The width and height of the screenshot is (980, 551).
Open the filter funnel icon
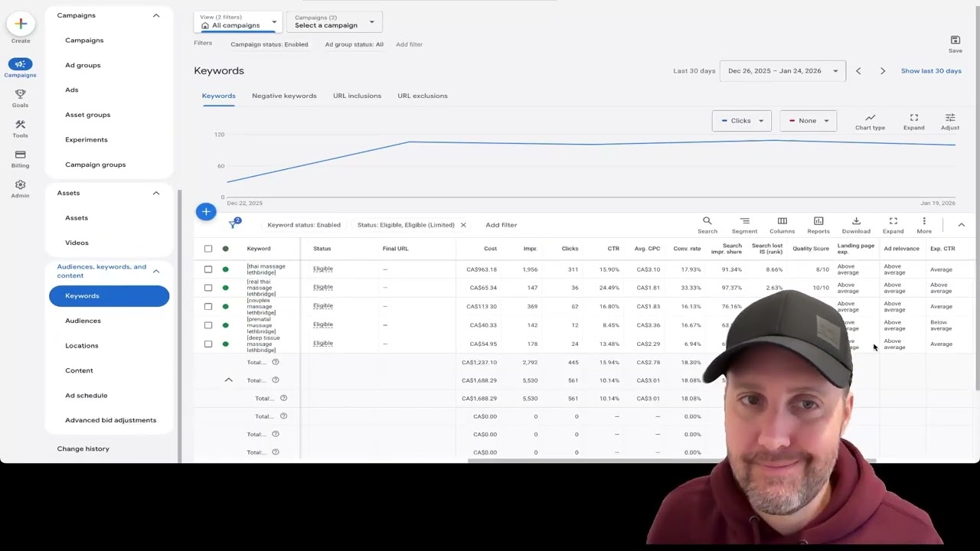pos(234,224)
